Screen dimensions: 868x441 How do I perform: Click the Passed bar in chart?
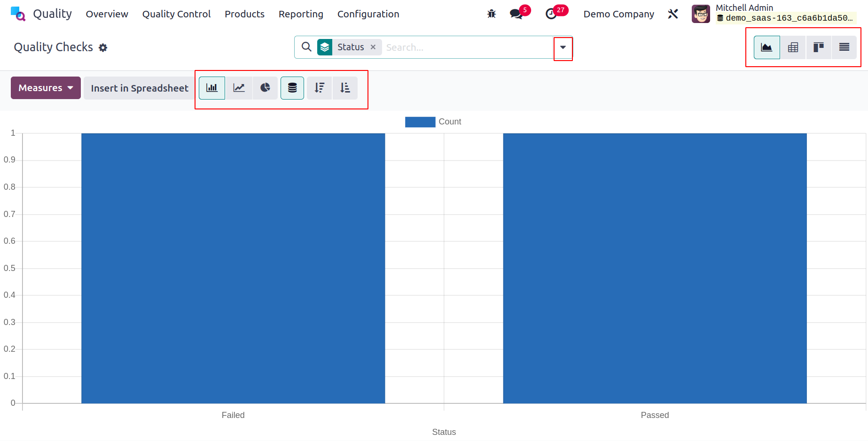655,268
